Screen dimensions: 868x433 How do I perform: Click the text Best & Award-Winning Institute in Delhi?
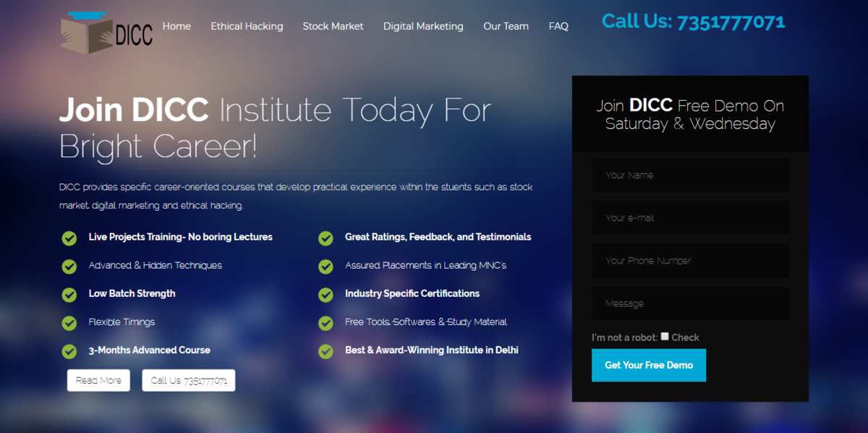(432, 350)
